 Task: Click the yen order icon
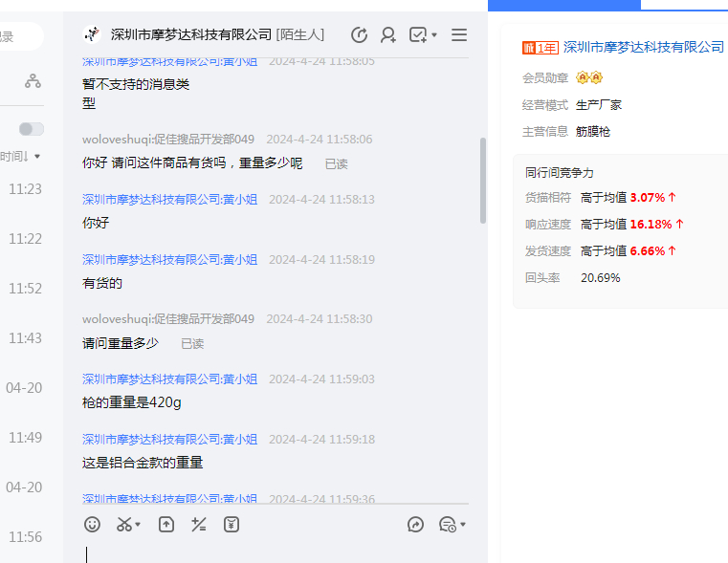[232, 524]
